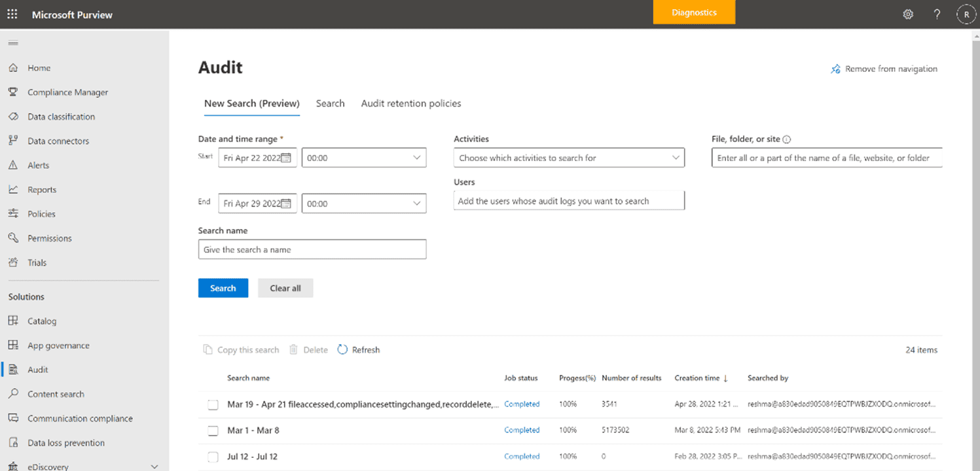Open Data classification from the sidebar
The width and height of the screenshot is (980, 471).
(62, 116)
